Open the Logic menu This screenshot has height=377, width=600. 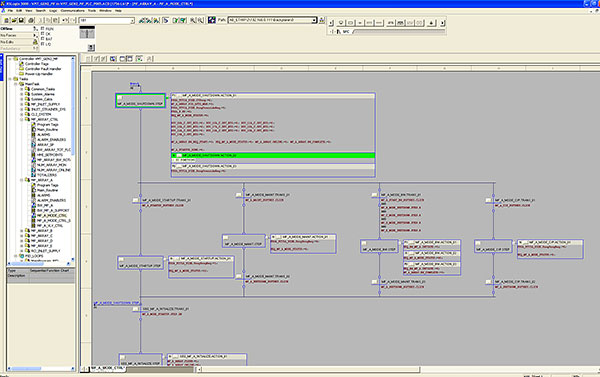pos(53,11)
